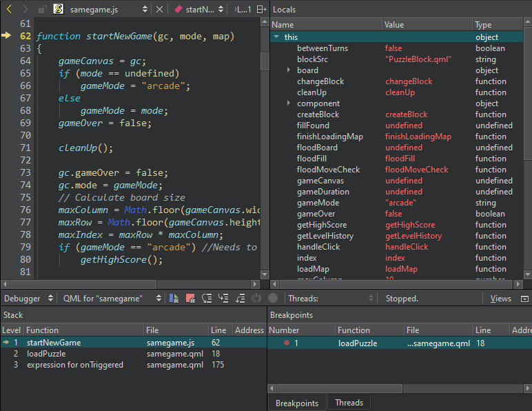Expand the 'component' object node
This screenshot has width=532, height=411.
coord(289,103)
